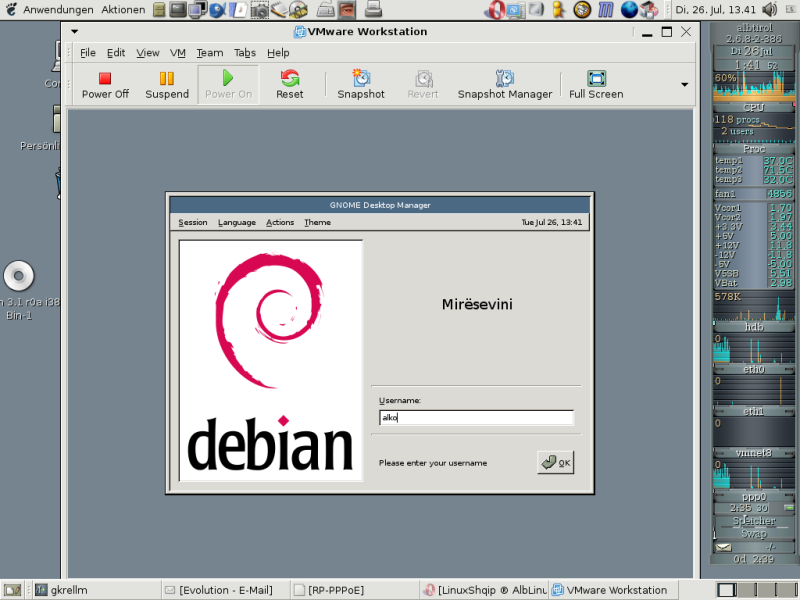Click the show desktop button in taskbar
Viewport: 800px width, 600px height.
tap(13, 591)
